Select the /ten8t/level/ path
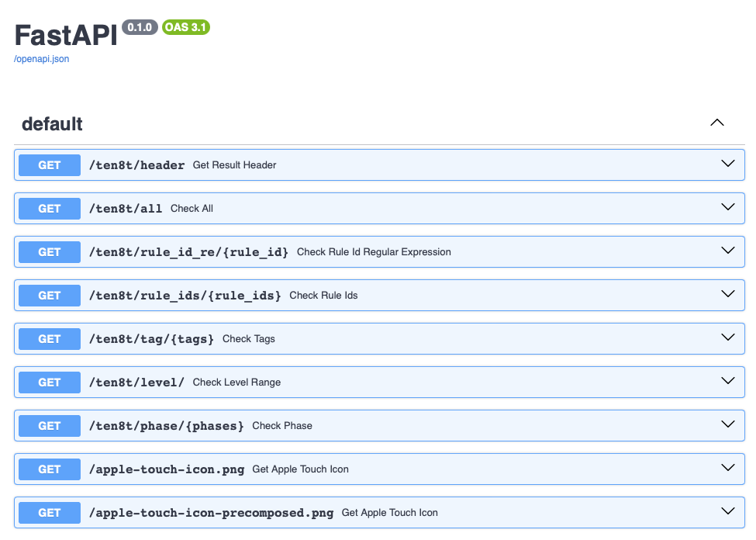Image resolution: width=756 pixels, height=540 pixels. pyautogui.click(x=137, y=382)
